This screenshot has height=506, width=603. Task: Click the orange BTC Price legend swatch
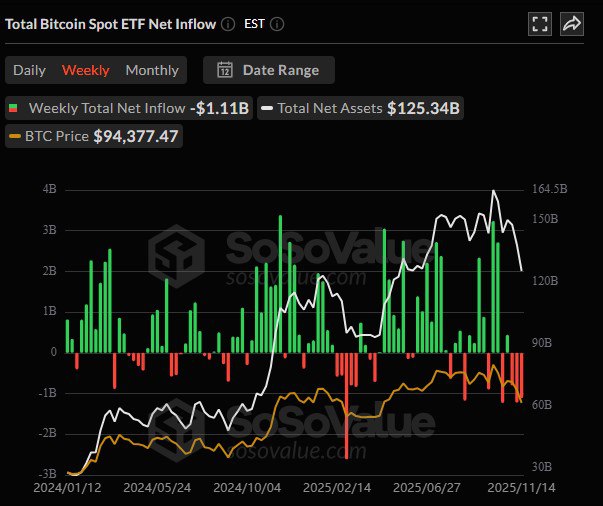click(x=14, y=136)
